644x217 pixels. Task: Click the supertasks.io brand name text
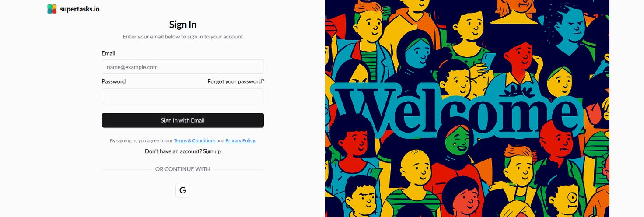coord(80,9)
